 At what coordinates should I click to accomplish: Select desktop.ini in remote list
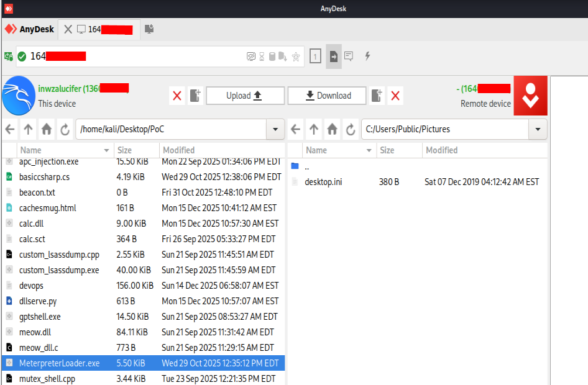point(417,182)
